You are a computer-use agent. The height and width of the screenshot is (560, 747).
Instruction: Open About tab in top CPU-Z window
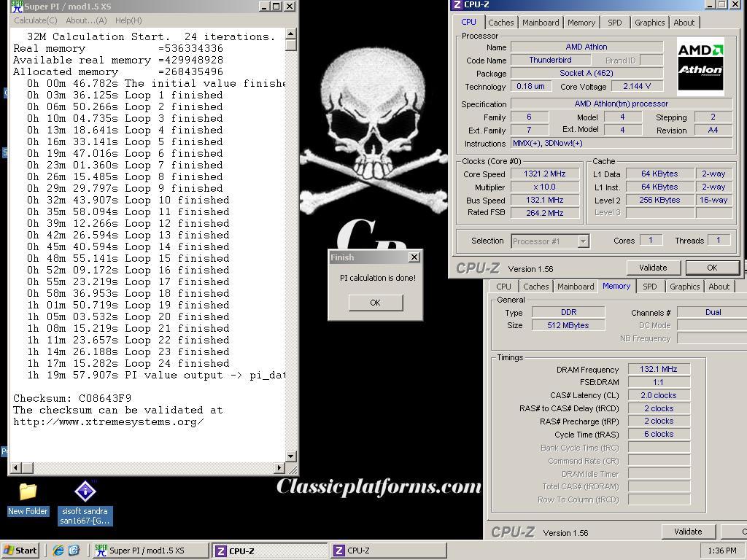[x=684, y=23]
